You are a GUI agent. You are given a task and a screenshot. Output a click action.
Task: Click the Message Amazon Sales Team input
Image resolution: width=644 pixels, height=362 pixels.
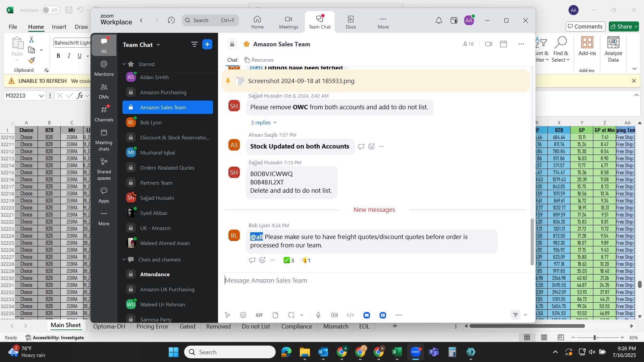click(x=376, y=281)
